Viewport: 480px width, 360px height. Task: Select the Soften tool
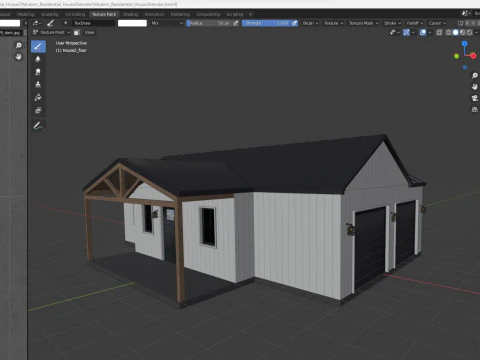tap(38, 59)
